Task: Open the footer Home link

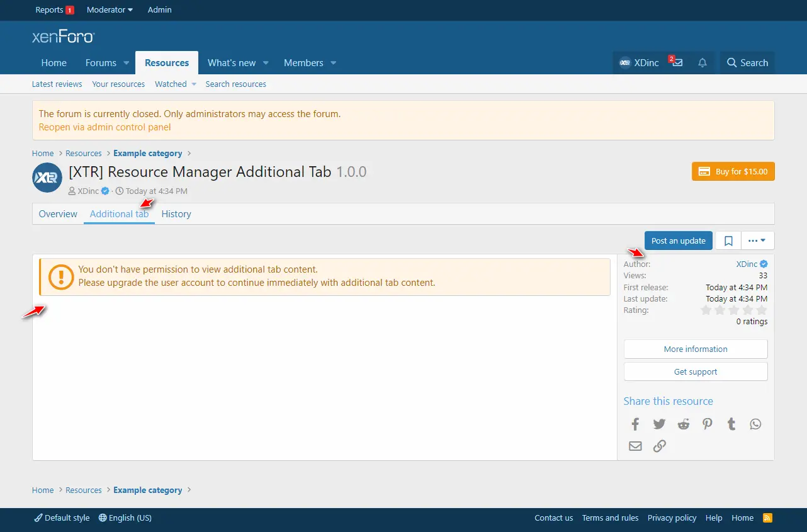Action: tap(742, 518)
